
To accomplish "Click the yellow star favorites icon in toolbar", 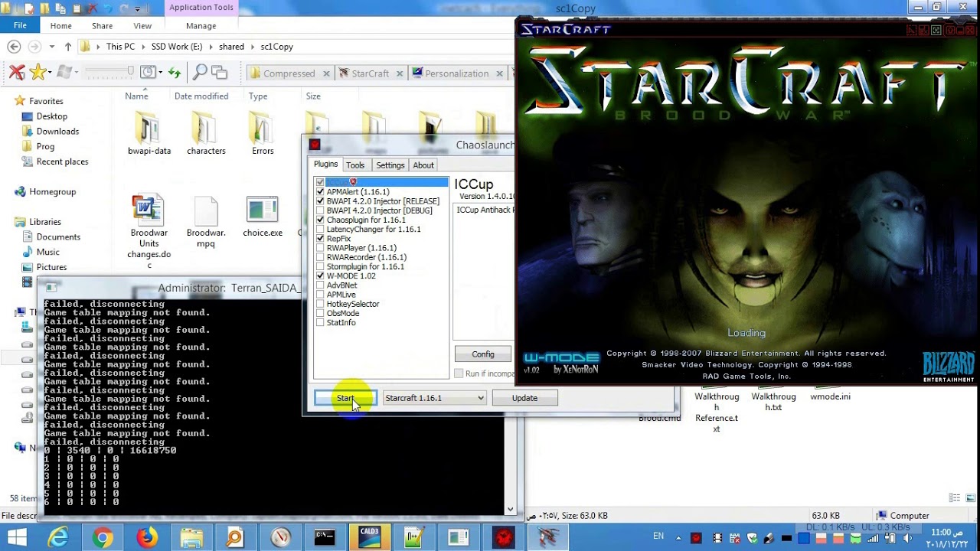I will point(38,72).
